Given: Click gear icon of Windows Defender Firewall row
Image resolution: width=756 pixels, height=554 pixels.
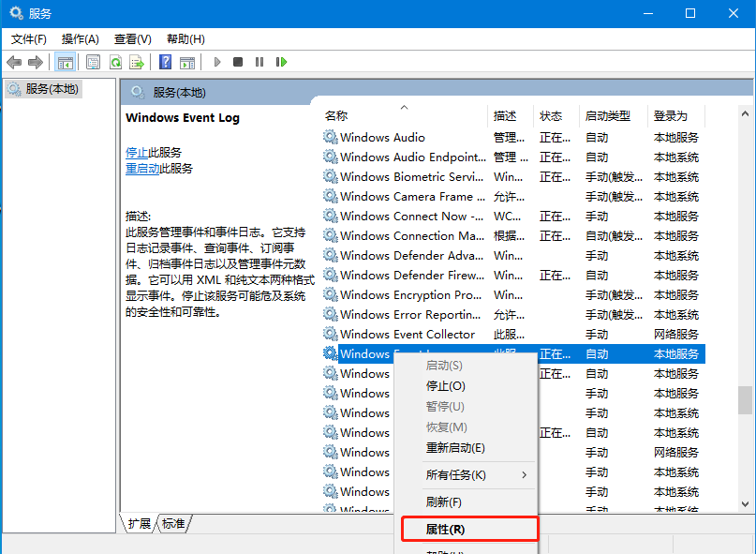Looking at the screenshot, I should (x=331, y=275).
